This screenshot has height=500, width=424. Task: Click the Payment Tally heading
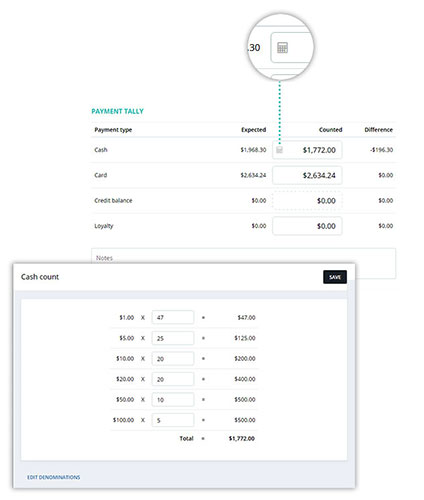tap(117, 111)
